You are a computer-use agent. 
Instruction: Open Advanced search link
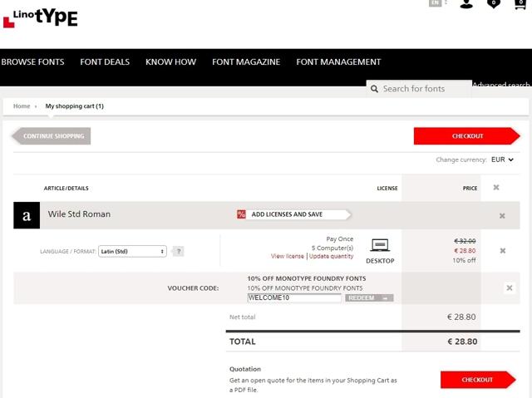[x=501, y=84]
